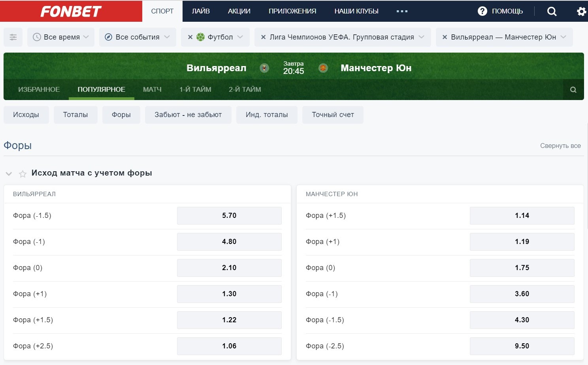Image resolution: width=588 pixels, height=365 pixels.
Task: Jump to the Тоталы markets
Action: point(75,115)
